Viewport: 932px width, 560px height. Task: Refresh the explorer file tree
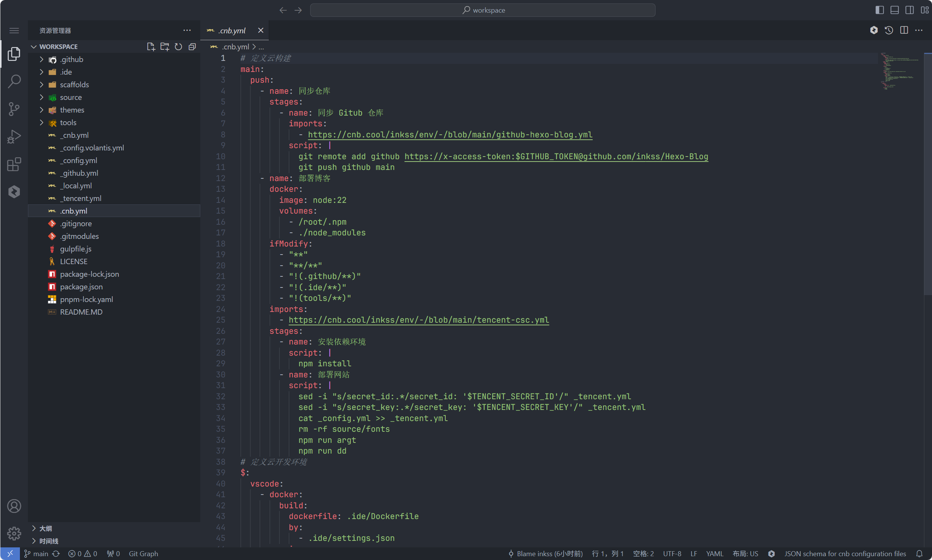[x=178, y=47]
